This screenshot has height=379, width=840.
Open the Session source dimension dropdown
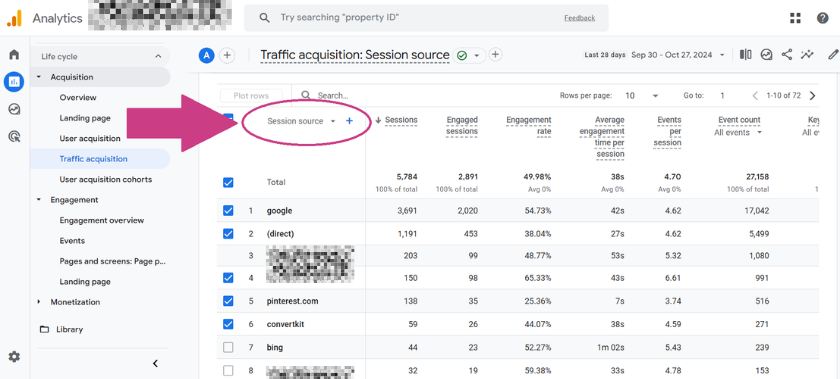point(302,121)
